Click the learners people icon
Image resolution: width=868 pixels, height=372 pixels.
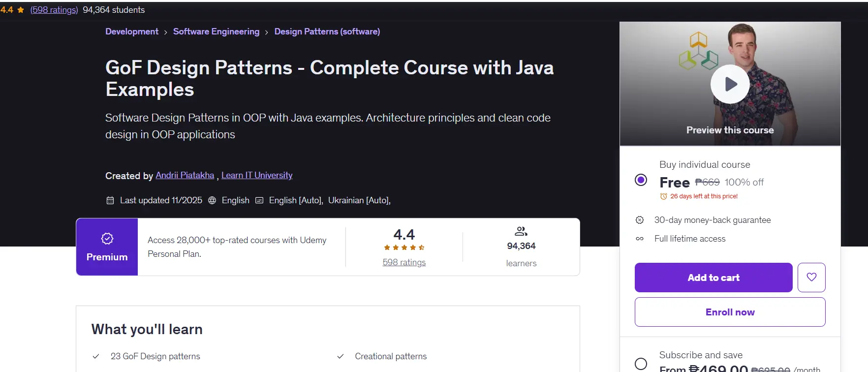click(x=521, y=231)
